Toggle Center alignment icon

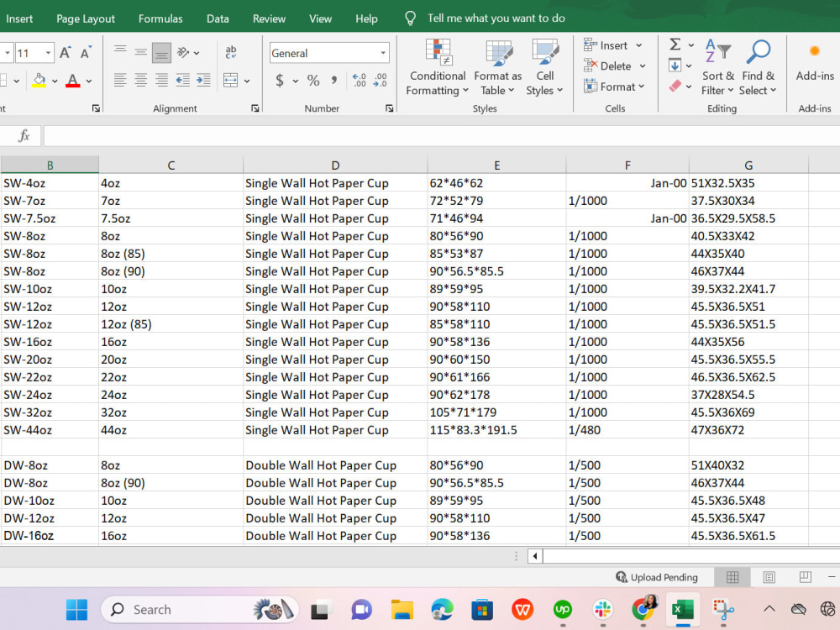pos(141,81)
